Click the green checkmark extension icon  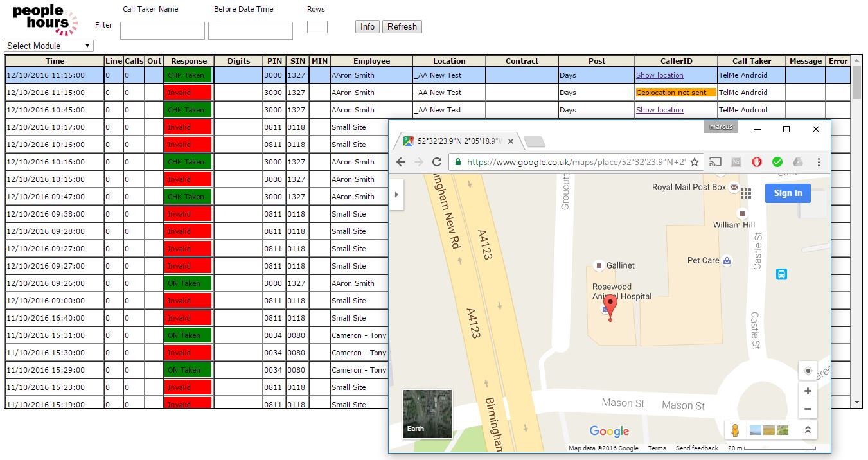coord(777,163)
